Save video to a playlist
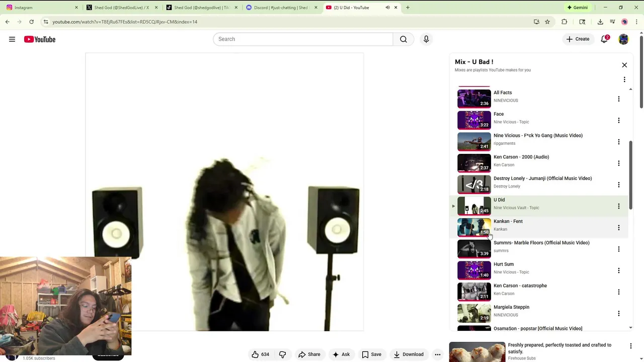The height and width of the screenshot is (362, 644). 371,354
